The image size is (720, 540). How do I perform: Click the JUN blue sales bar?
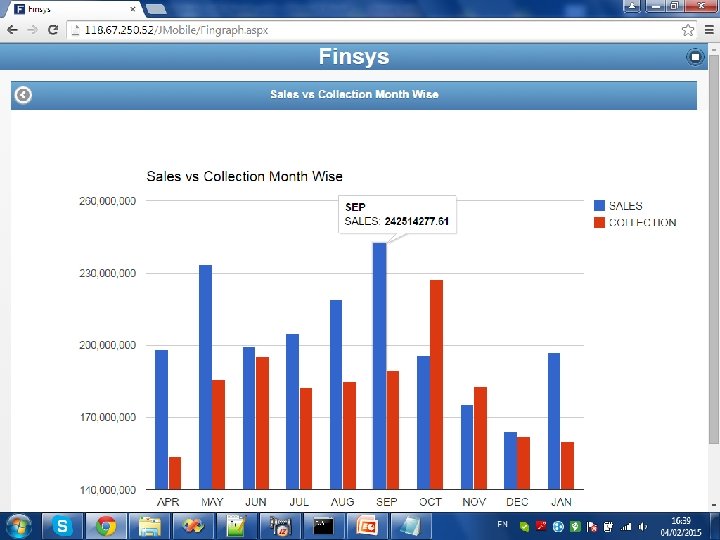pos(249,418)
